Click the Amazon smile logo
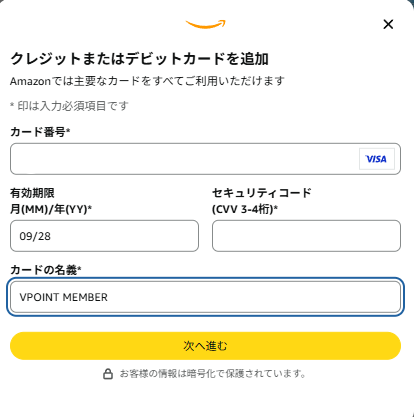 pyautogui.click(x=206, y=24)
